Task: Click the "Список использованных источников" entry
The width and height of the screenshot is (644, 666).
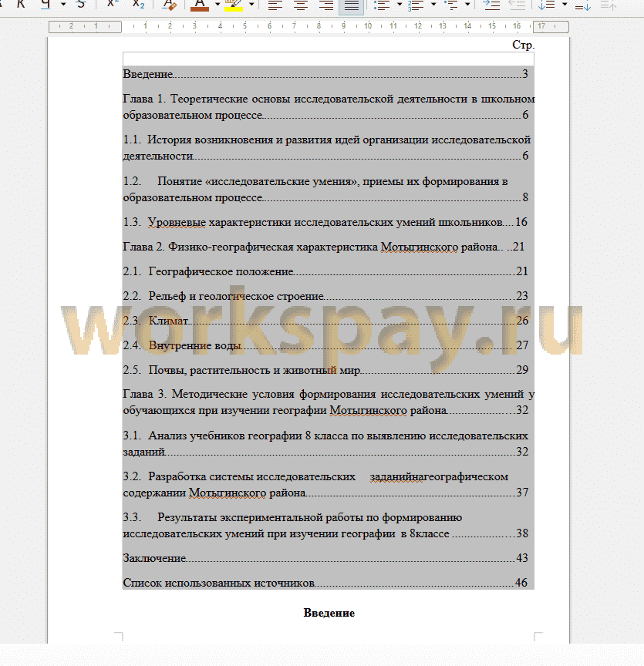Action: (325, 582)
